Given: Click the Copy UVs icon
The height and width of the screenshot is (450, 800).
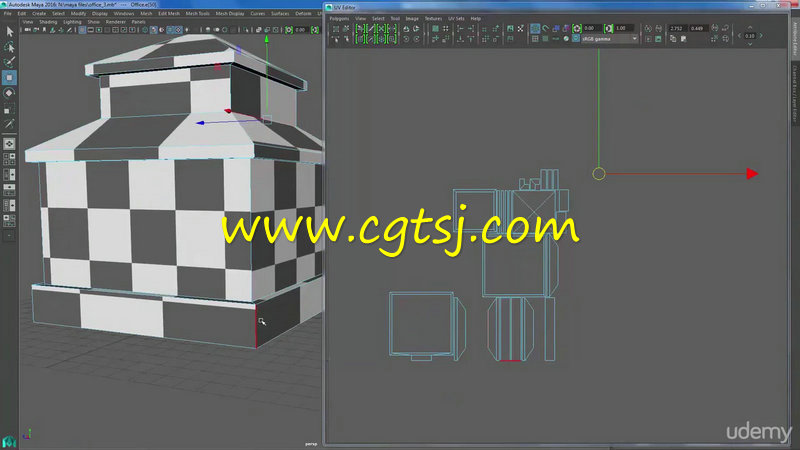Looking at the screenshot, I should (673, 39).
